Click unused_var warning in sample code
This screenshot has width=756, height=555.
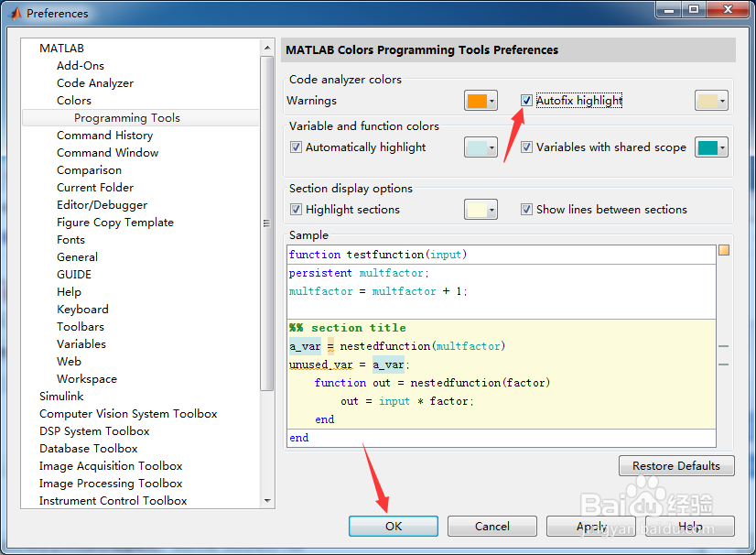[320, 365]
